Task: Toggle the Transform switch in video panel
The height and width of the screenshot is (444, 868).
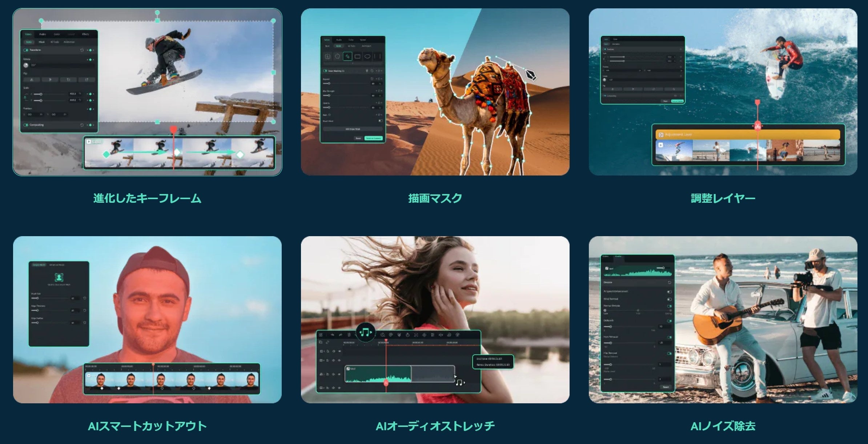Action: pyautogui.click(x=26, y=50)
